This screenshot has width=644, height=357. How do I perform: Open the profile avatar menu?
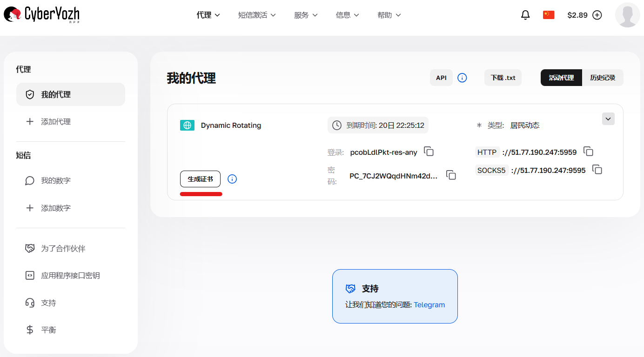[627, 15]
